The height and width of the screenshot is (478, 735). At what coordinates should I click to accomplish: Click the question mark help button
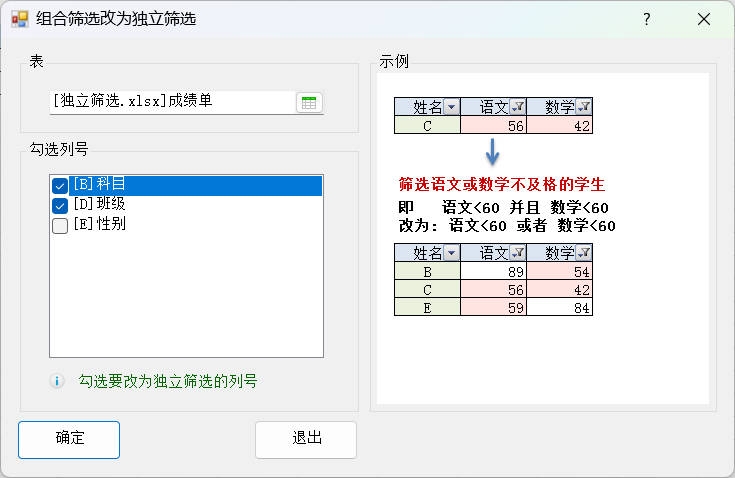[x=646, y=19]
